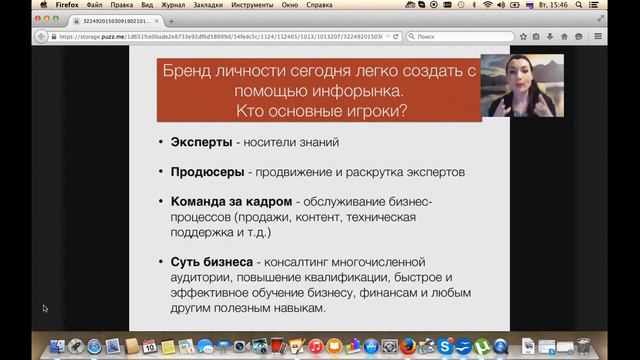Open the Файл menu
This screenshot has width=640, height=360.
[94, 5]
